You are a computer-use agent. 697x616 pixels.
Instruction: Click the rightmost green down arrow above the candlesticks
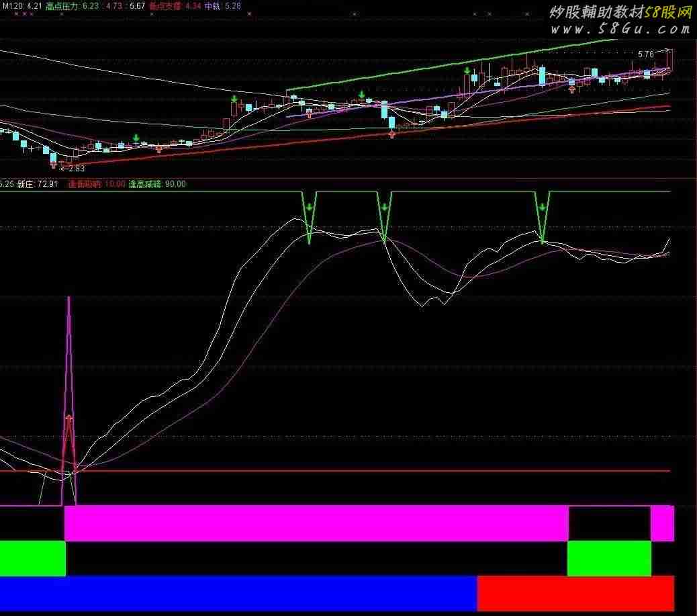click(466, 69)
